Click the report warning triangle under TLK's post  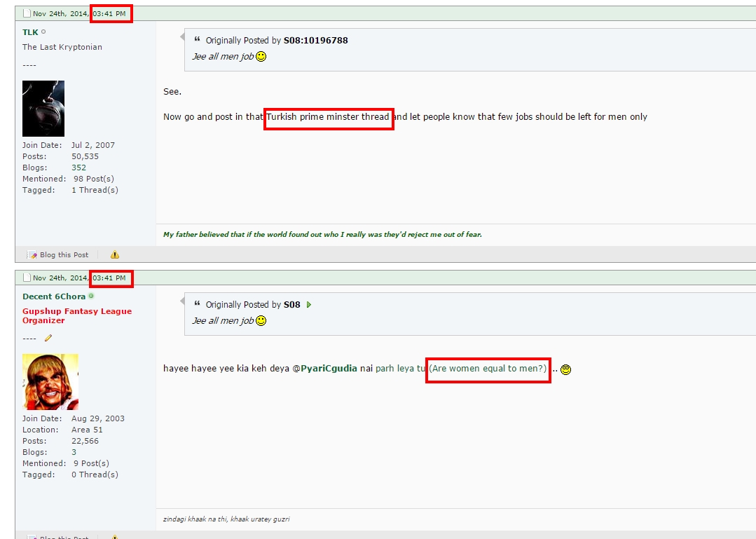click(x=115, y=254)
